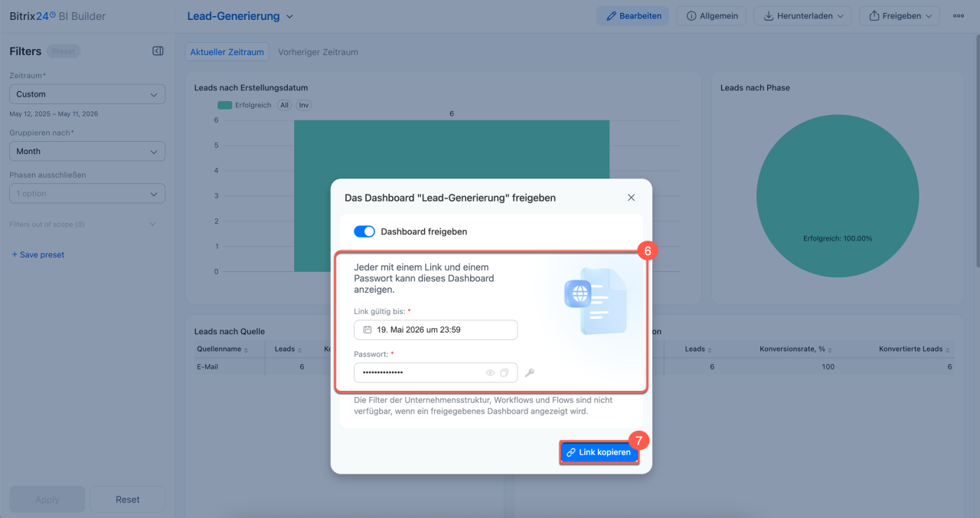Expand the Gruppieren nach Month dropdown
The height and width of the screenshot is (518, 980).
click(87, 152)
